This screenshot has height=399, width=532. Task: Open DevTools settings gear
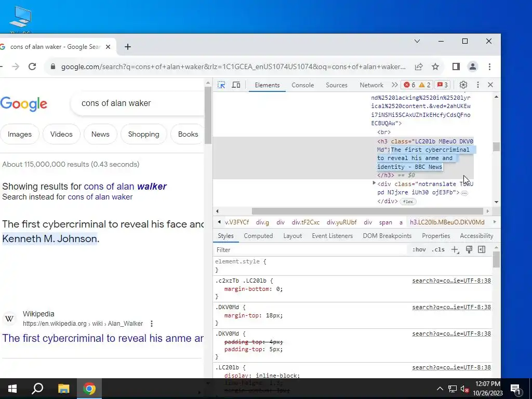(463, 85)
